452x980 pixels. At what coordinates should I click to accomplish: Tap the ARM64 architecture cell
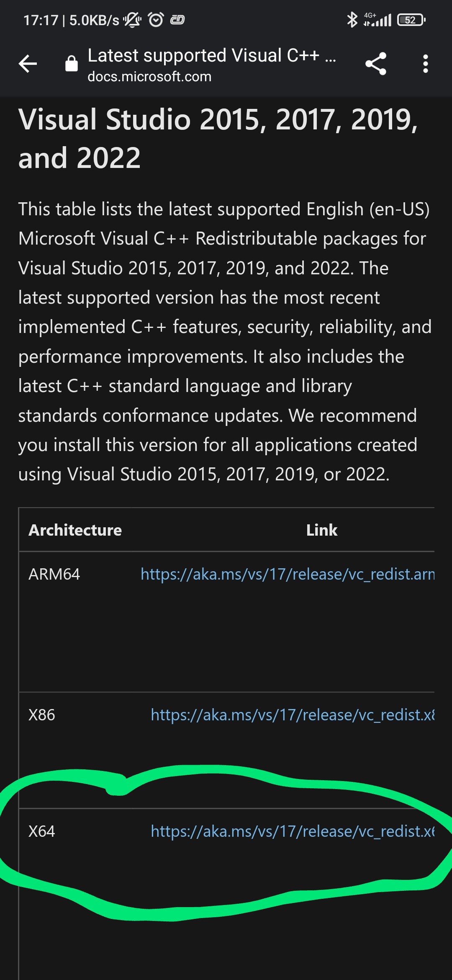click(54, 574)
